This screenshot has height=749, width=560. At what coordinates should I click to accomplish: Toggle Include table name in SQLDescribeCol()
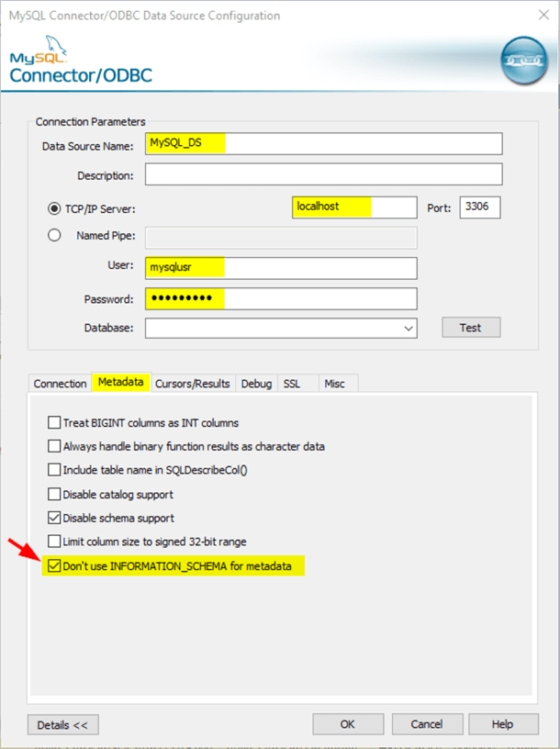[54, 470]
